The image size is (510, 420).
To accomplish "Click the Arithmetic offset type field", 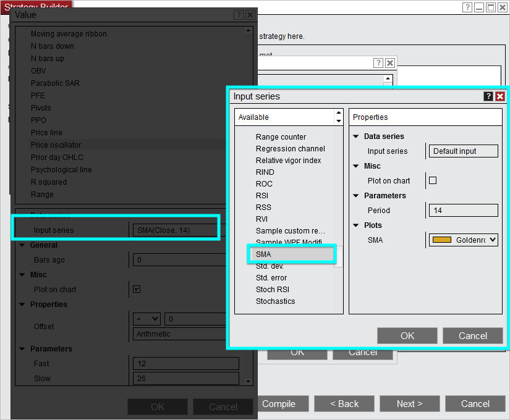I will click(x=179, y=334).
